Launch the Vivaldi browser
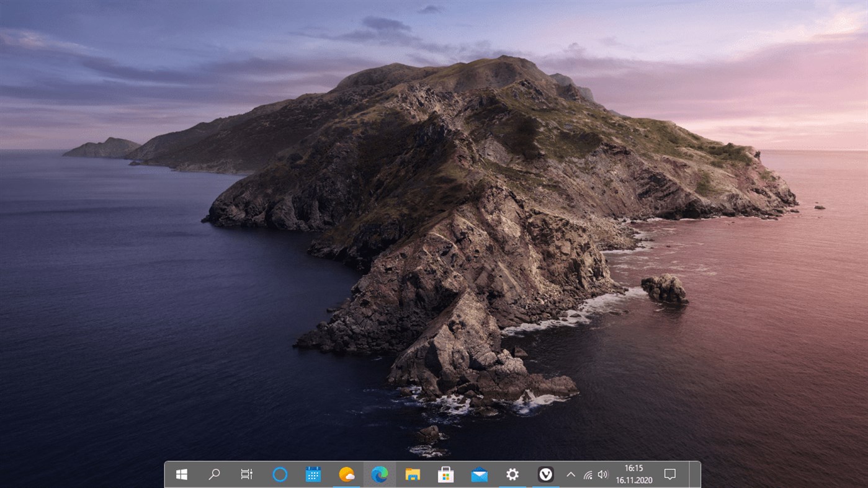The width and height of the screenshot is (868, 488). (x=545, y=474)
